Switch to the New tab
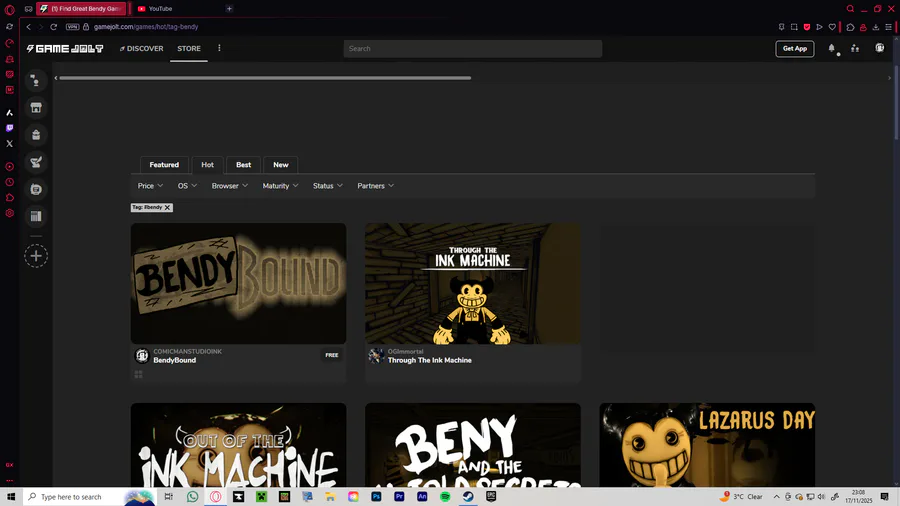The image size is (900, 506). 281,165
